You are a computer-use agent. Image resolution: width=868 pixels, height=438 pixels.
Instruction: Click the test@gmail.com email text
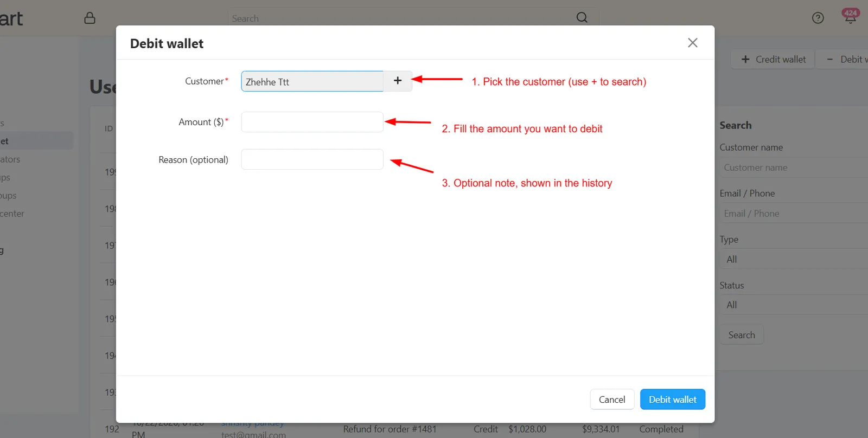click(253, 434)
